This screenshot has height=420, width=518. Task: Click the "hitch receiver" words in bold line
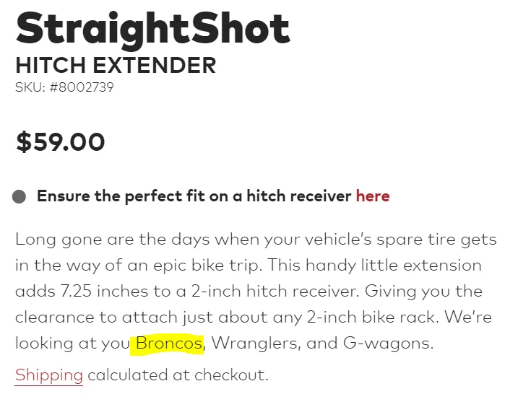pos(299,196)
